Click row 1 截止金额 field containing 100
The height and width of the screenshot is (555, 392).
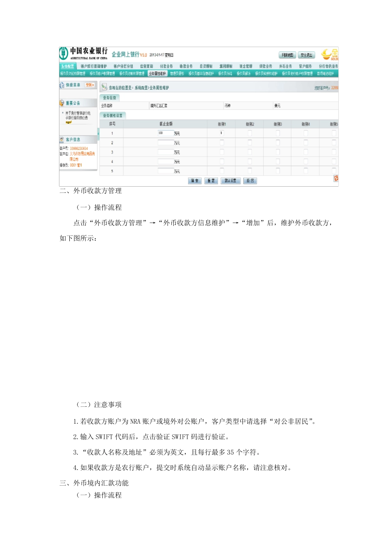click(165, 133)
